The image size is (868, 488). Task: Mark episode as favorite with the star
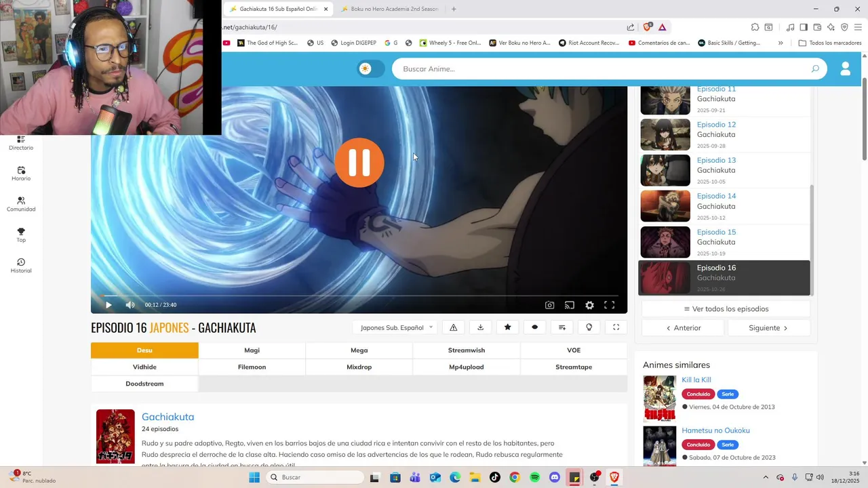pyautogui.click(x=508, y=327)
